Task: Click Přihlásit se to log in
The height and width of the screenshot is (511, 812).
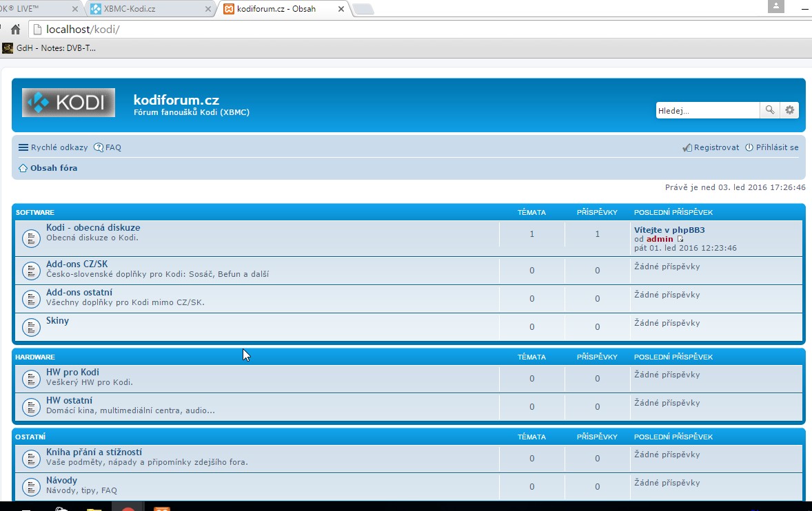Action: coord(777,147)
